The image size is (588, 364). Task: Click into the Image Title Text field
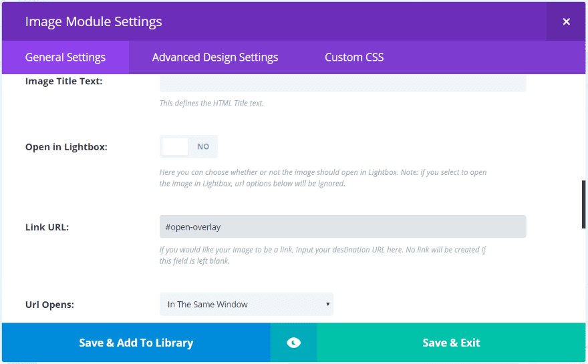tap(343, 83)
